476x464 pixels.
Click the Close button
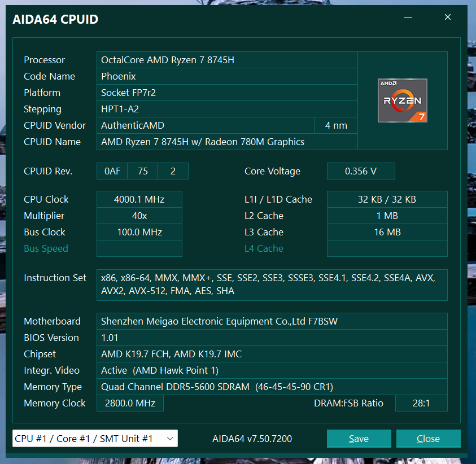428,439
